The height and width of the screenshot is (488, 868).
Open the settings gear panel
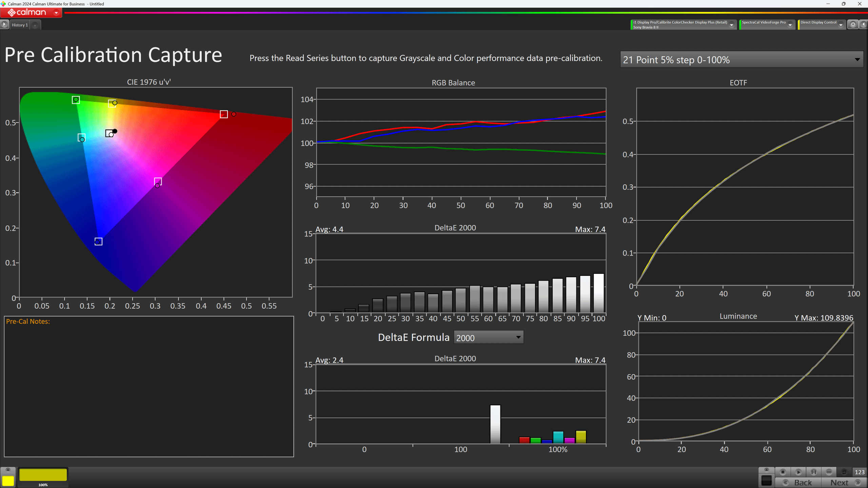(853, 24)
